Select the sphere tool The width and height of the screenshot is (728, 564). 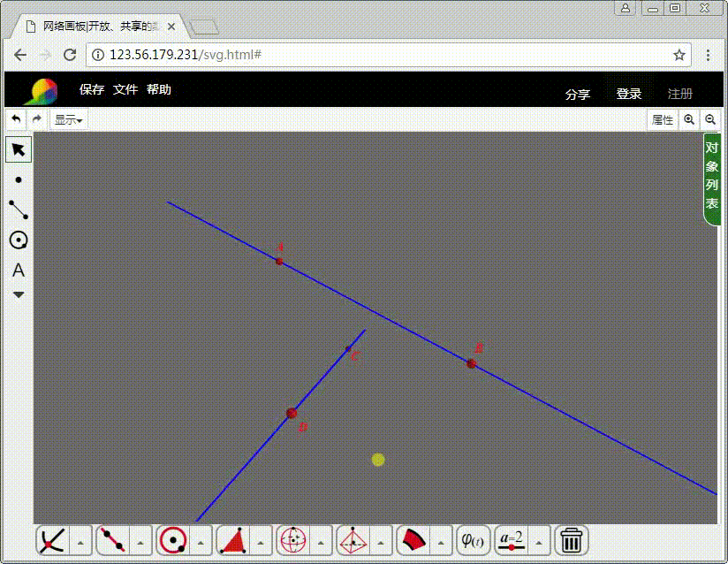[x=293, y=540]
